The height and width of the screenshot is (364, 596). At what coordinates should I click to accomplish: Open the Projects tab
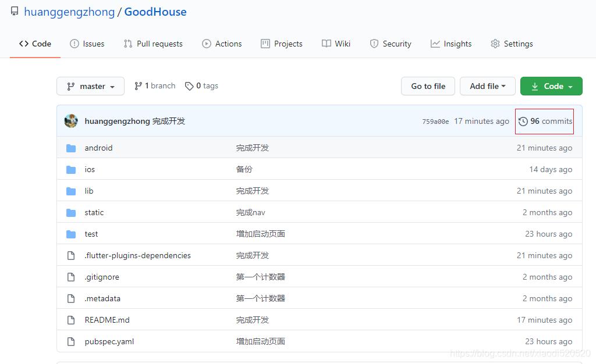(x=282, y=44)
